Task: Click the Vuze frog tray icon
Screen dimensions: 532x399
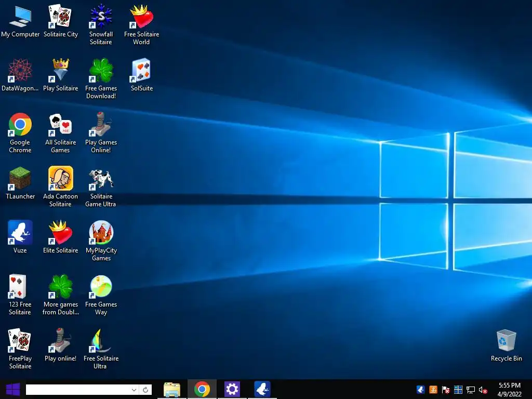Action: (x=421, y=390)
